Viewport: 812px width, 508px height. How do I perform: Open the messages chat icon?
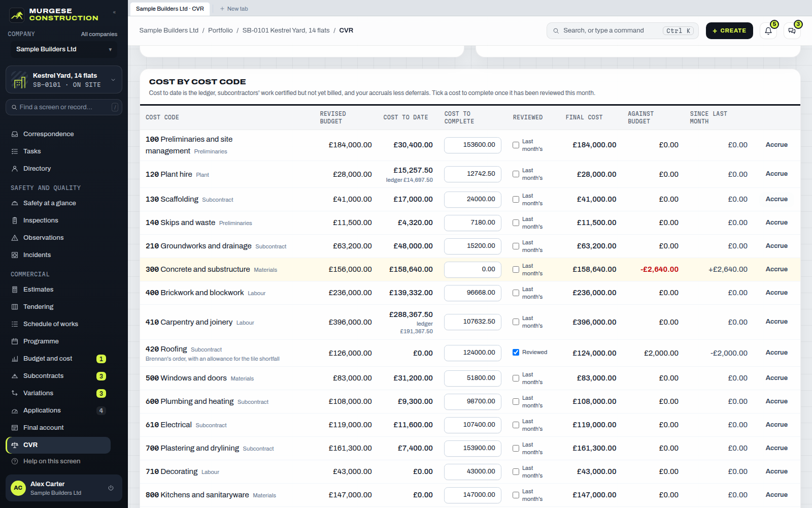pyautogui.click(x=792, y=30)
